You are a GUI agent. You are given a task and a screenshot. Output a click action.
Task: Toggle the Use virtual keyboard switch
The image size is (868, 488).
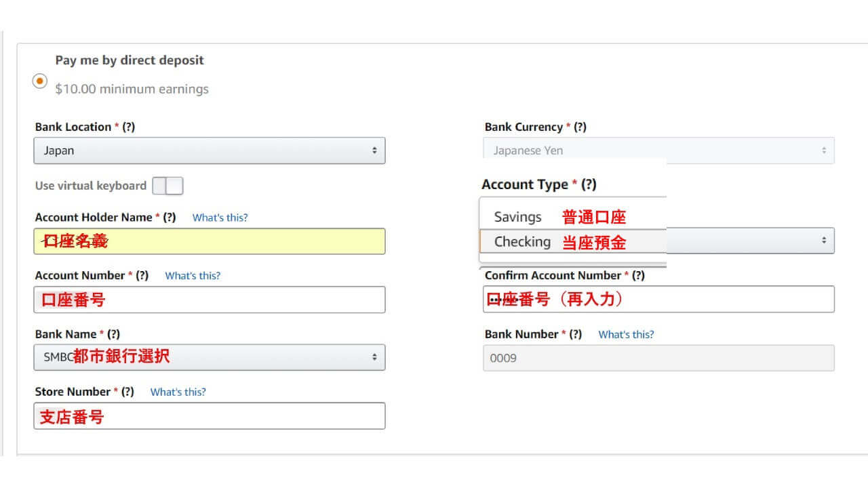click(167, 186)
